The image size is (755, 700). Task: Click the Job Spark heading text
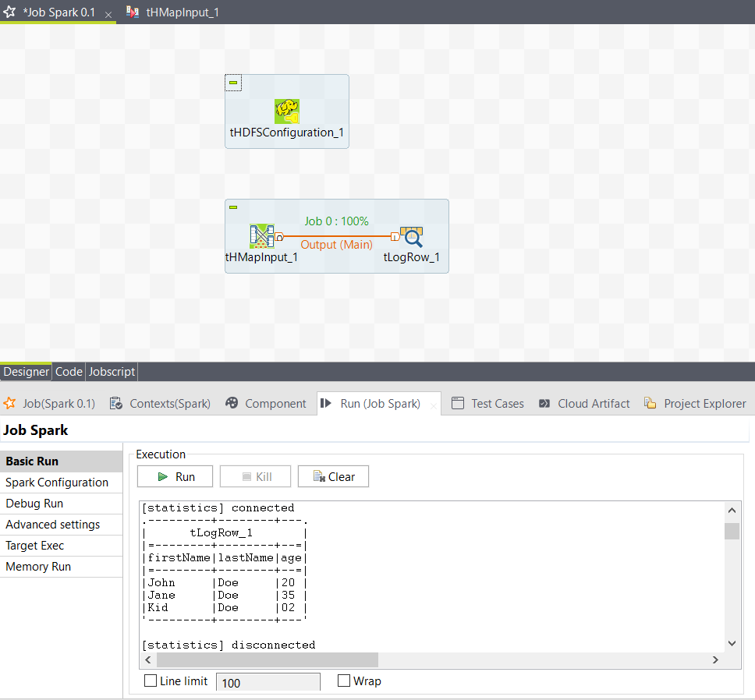(36, 430)
